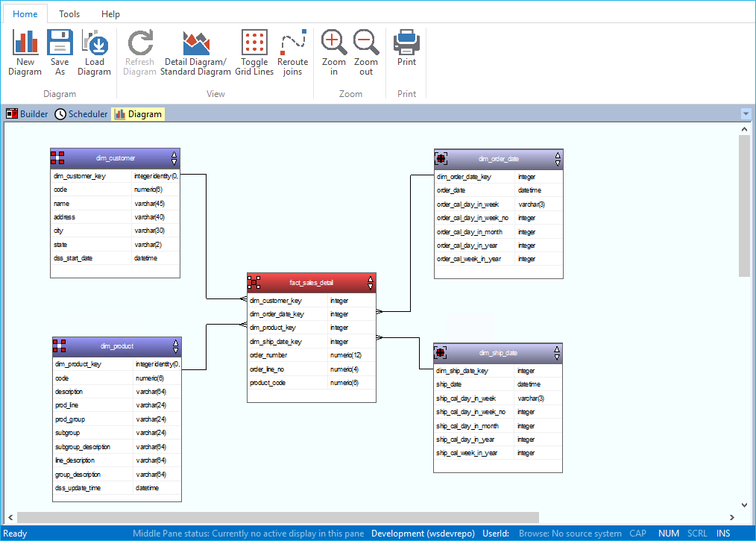Toggle dim_order_date table expander arrows

[x=558, y=159]
